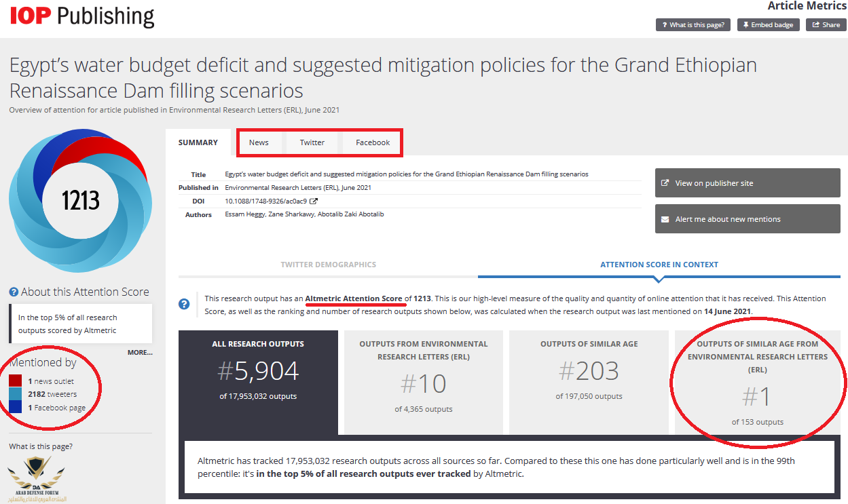Click the red news outlet color square

(x=16, y=381)
